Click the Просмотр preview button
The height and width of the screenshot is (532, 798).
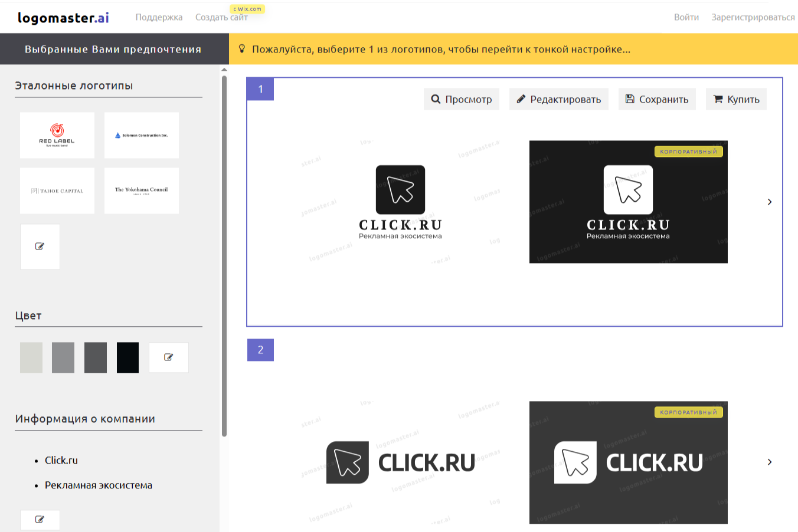point(462,99)
